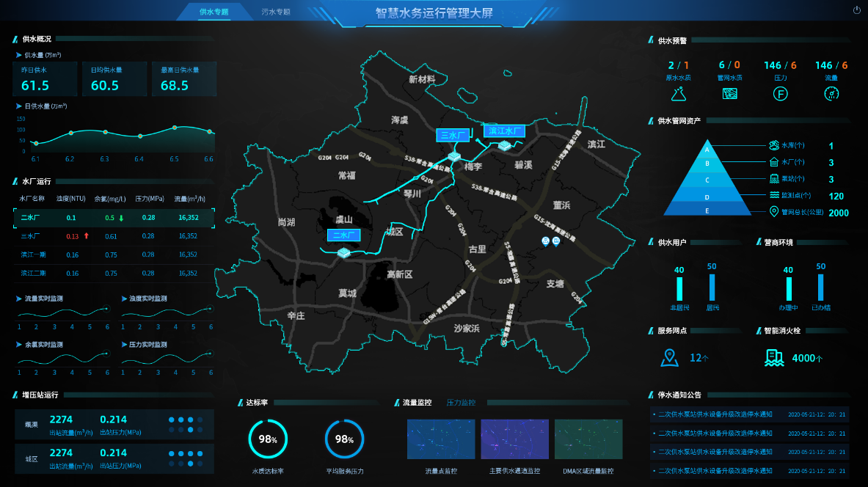Select the 滨江一期 row in plant table
868x487 pixels.
[x=114, y=255]
